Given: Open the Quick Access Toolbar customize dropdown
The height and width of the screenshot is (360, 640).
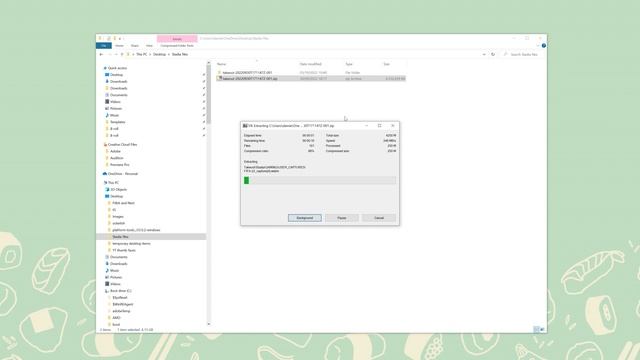Looking at the screenshot, I should point(120,38).
